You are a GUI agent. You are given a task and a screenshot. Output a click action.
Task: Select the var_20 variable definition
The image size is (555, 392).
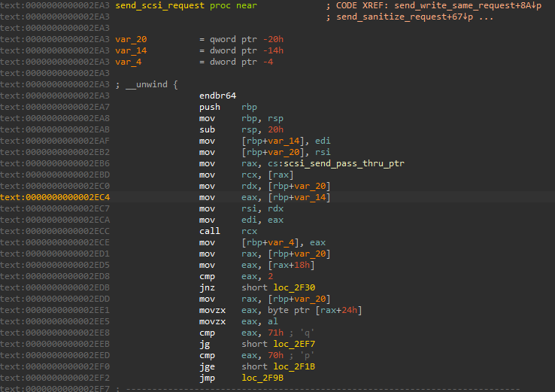131,39
